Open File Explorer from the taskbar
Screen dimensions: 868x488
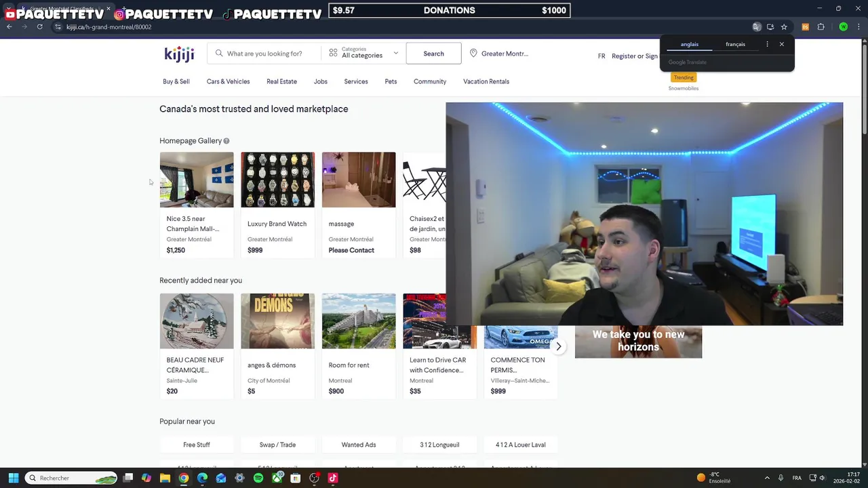click(x=165, y=478)
